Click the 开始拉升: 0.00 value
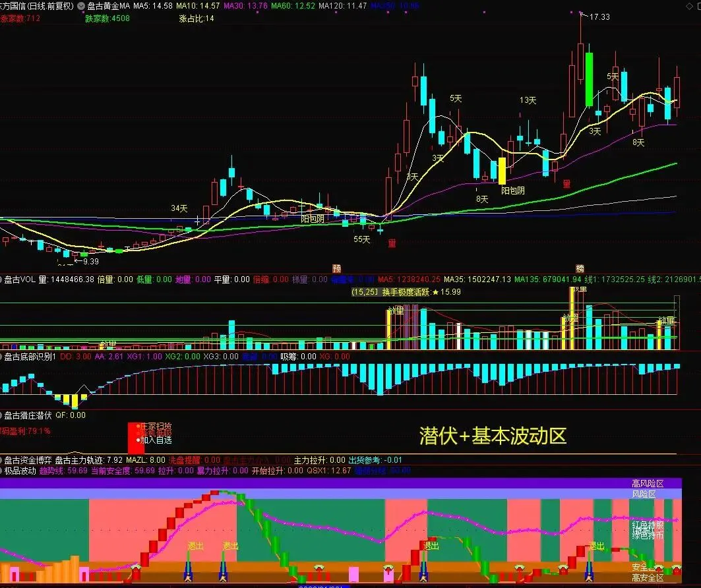The image size is (701, 588). pos(278,471)
